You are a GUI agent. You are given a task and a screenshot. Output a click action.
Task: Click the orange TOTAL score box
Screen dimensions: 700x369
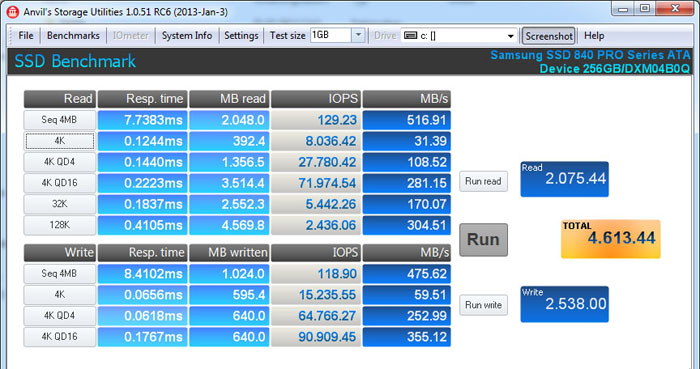(x=611, y=239)
